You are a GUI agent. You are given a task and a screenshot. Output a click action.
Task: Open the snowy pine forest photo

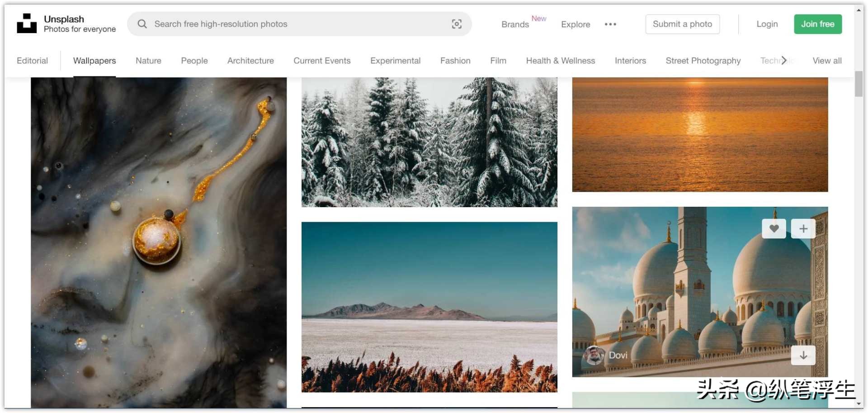(x=429, y=142)
